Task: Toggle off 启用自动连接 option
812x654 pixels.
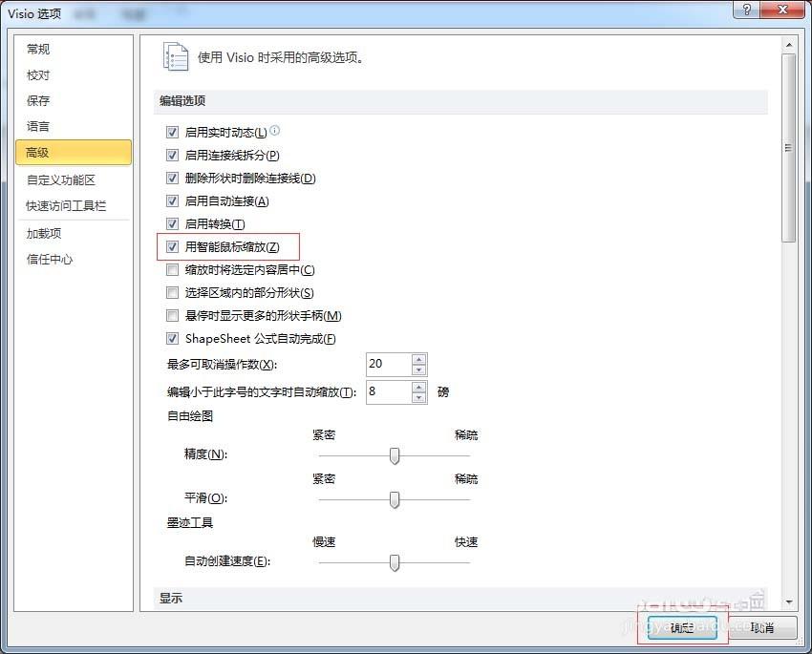Action: (172, 200)
